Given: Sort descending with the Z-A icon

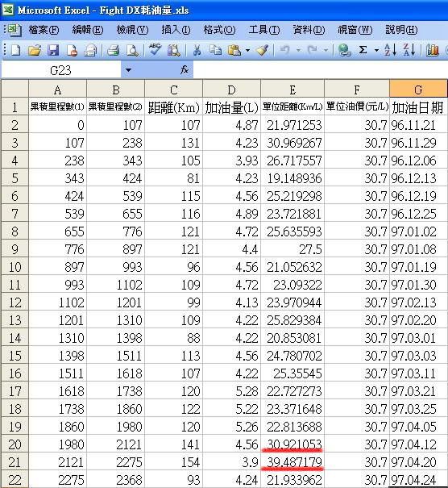Looking at the screenshot, I should [409, 50].
